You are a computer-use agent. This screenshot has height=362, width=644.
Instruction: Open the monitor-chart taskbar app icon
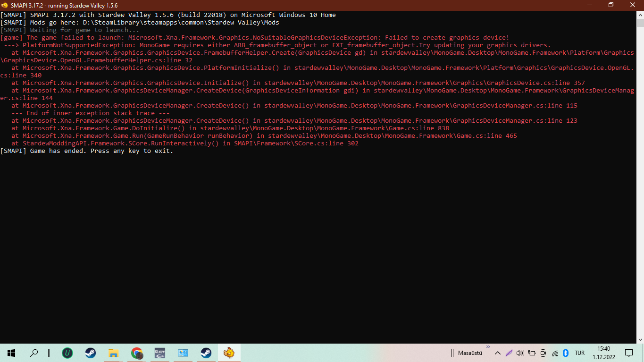183,353
